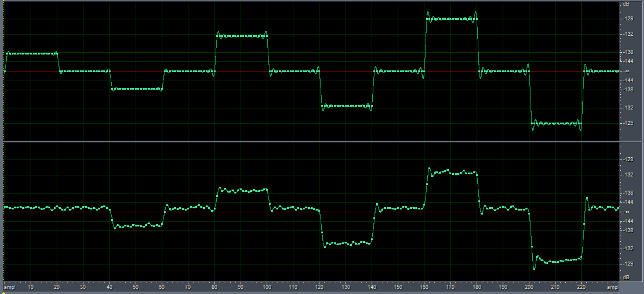
Task: Choose the 190 ruler tick label
Action: (503, 287)
